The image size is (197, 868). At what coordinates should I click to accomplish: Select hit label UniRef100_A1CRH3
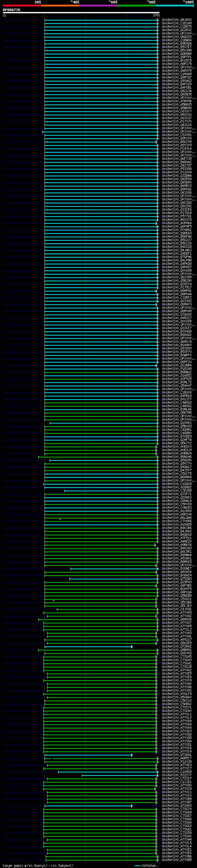pos(177,511)
